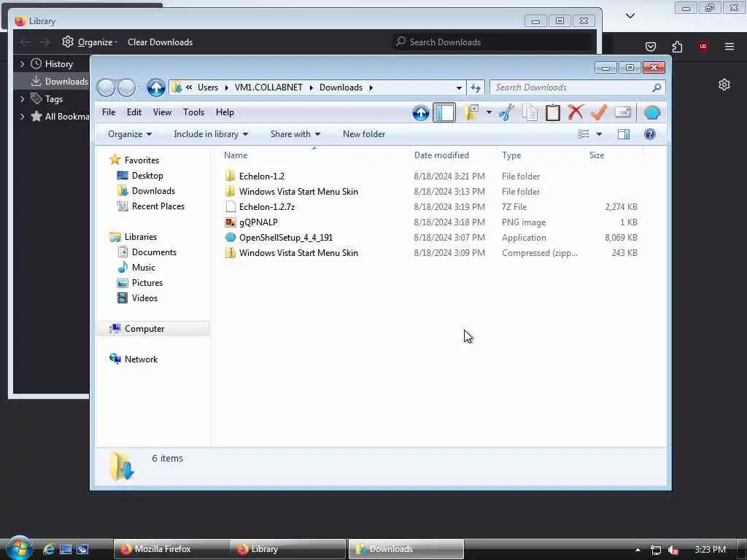Click the red X Delete icon
This screenshot has height=560, width=747.
pyautogui.click(x=576, y=113)
